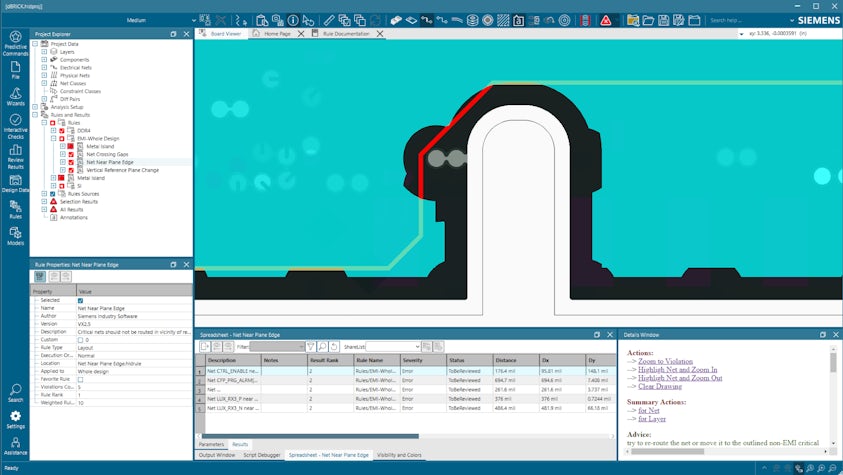
Task: Click the hatched pattern toolbar icon
Action: pyautogui.click(x=503, y=20)
